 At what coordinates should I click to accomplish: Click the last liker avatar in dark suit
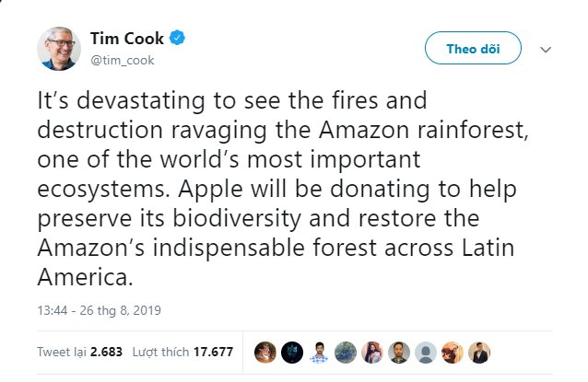479,352
